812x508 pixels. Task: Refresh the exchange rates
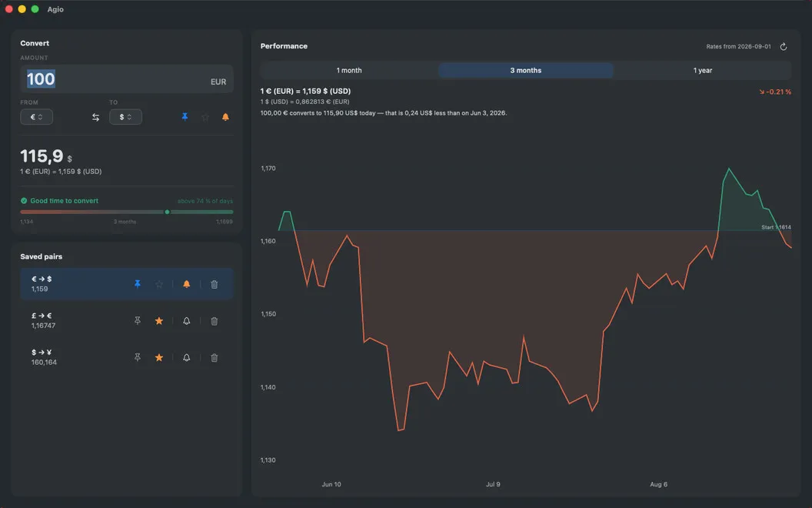pyautogui.click(x=784, y=47)
